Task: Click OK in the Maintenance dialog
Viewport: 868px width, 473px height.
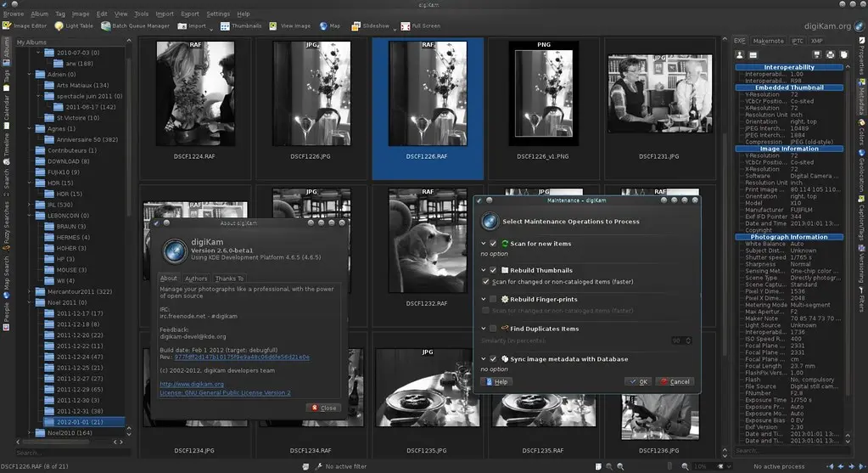Action: click(x=638, y=381)
